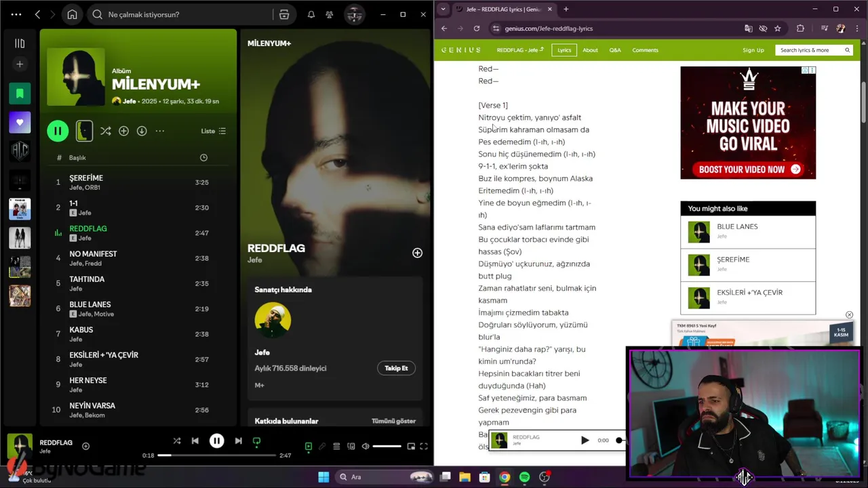Expand the Your Library sidebar icon
This screenshot has height=488, width=868.
pos(20,43)
